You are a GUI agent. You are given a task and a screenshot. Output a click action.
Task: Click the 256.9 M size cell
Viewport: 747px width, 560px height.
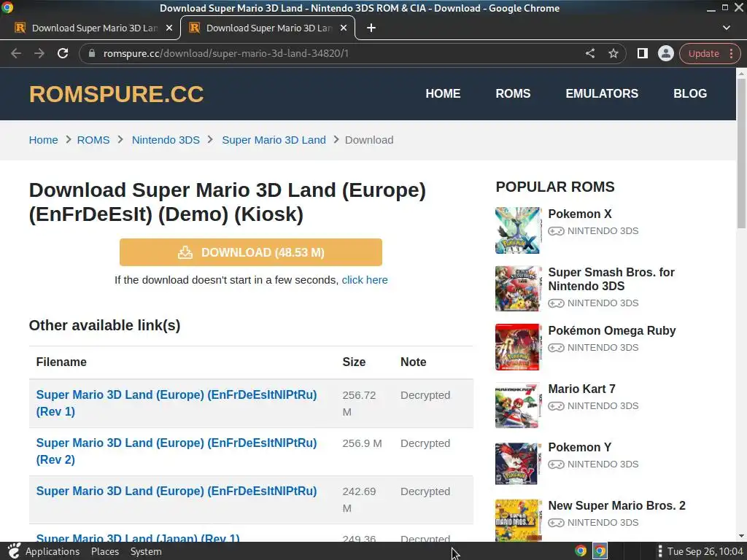click(x=362, y=443)
